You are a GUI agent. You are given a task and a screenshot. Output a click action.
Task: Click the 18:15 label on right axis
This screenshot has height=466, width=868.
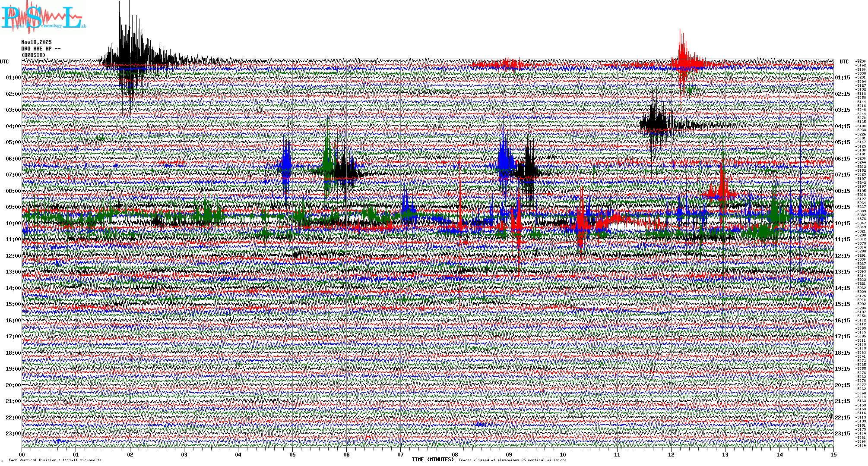[842, 353]
